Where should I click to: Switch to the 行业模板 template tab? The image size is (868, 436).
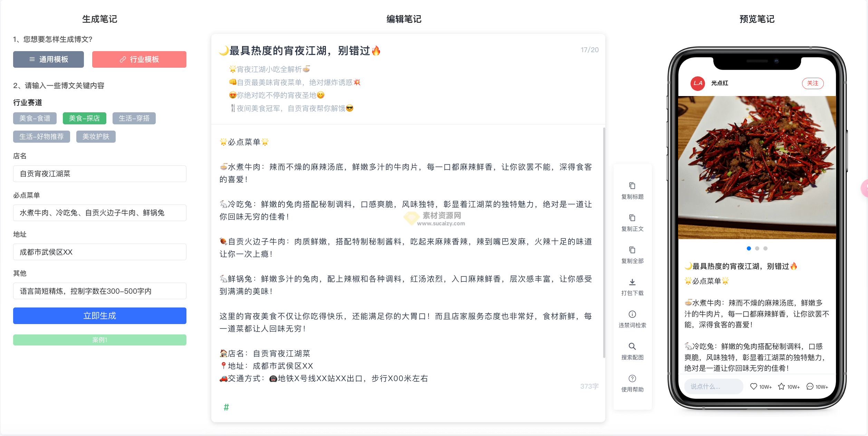(139, 59)
